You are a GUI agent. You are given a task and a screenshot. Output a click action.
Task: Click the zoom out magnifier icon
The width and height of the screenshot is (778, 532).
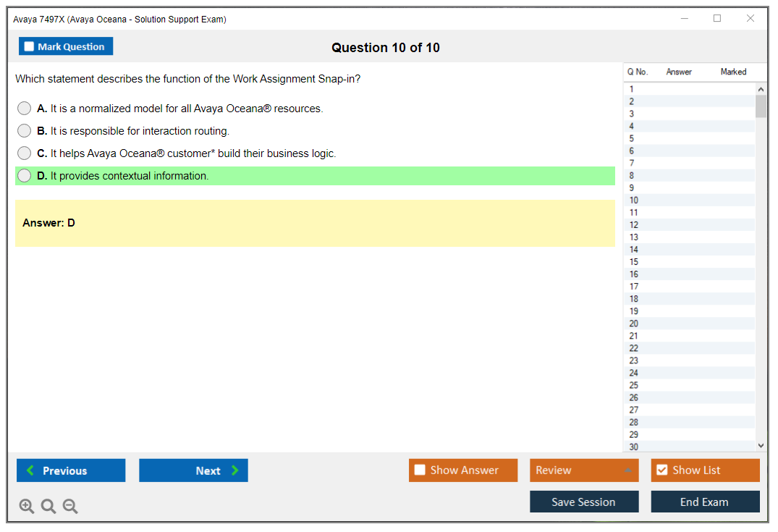[70, 507]
